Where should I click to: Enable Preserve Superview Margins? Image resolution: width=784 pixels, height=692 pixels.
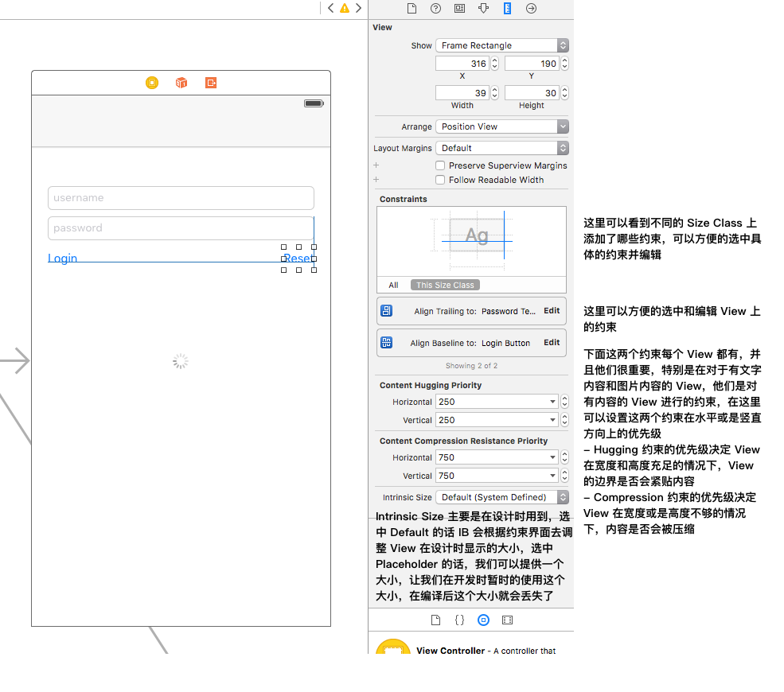[x=439, y=165]
